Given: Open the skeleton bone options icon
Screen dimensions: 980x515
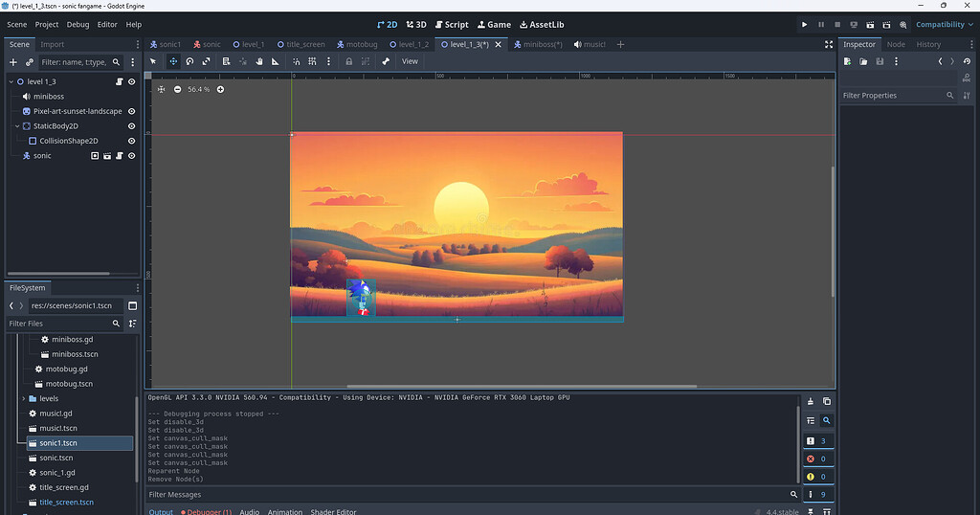Looking at the screenshot, I should pos(386,61).
